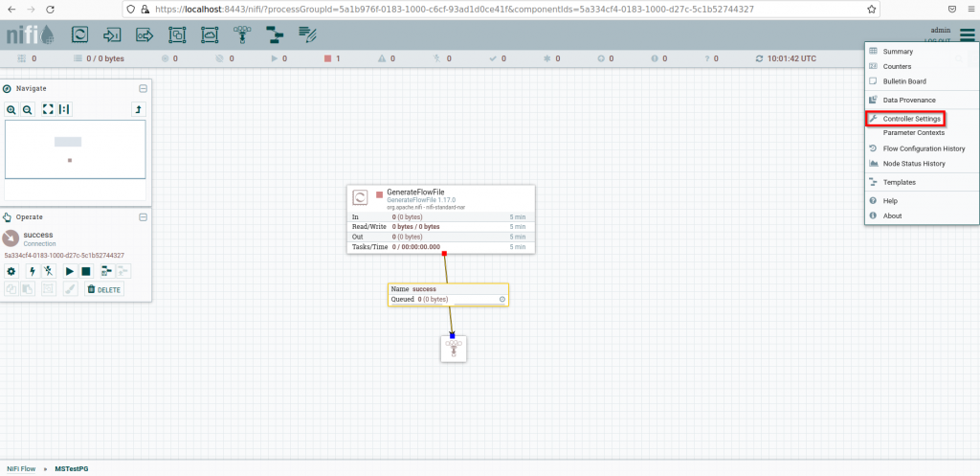Screen dimensions: 980x476
Task: Open the global hamburger menu
Action: [967, 35]
